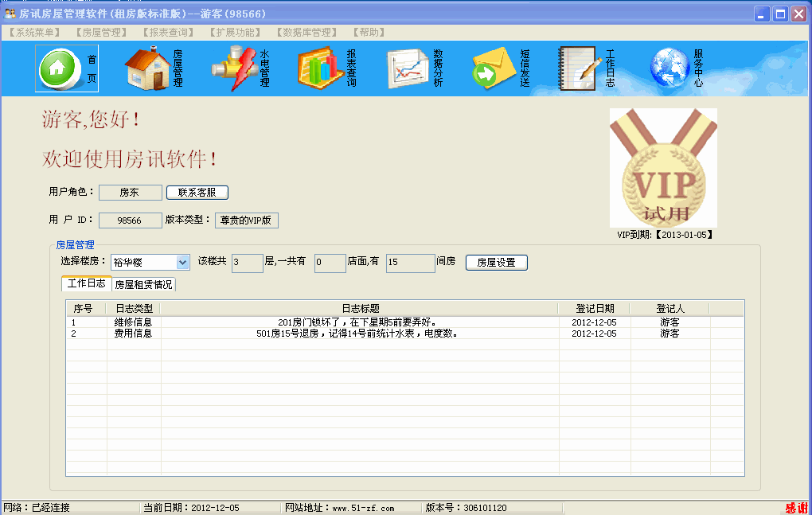Select log row '201房门锁坏了'

pos(405,322)
